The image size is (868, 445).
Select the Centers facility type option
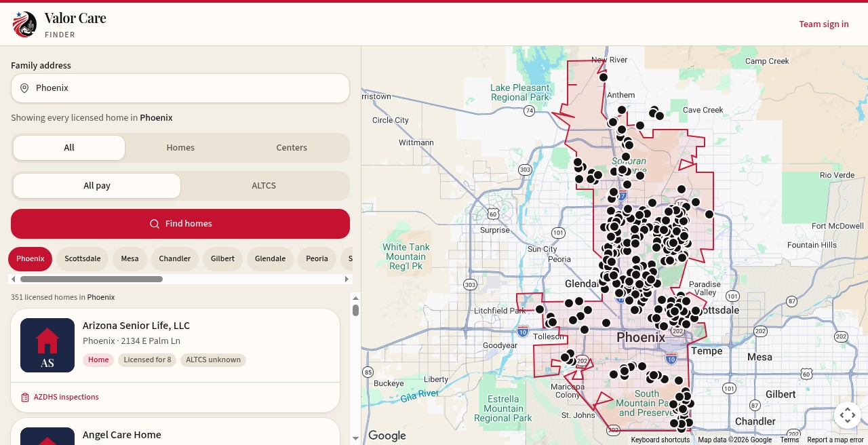click(292, 148)
